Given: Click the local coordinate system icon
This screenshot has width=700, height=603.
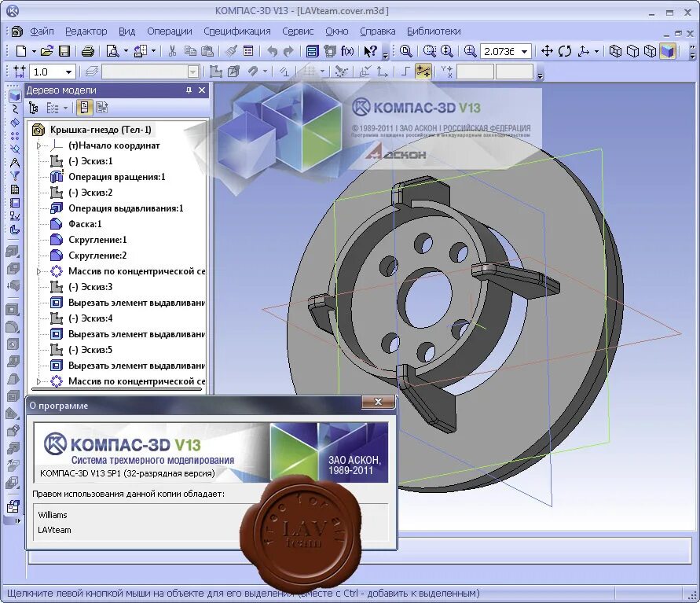Looking at the screenshot, I should click(382, 72).
